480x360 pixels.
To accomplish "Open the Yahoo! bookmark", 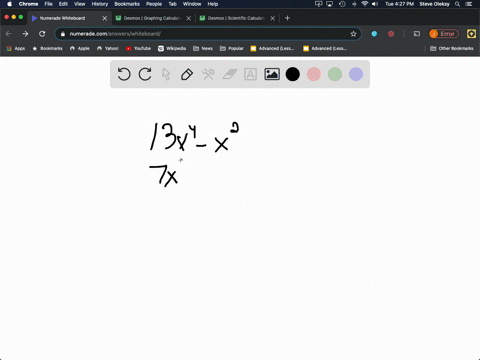I will pyautogui.click(x=108, y=48).
